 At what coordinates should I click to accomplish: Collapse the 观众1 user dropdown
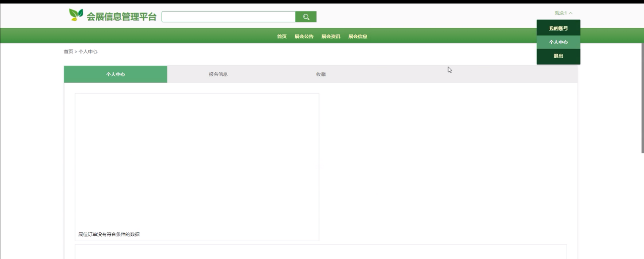pyautogui.click(x=563, y=13)
